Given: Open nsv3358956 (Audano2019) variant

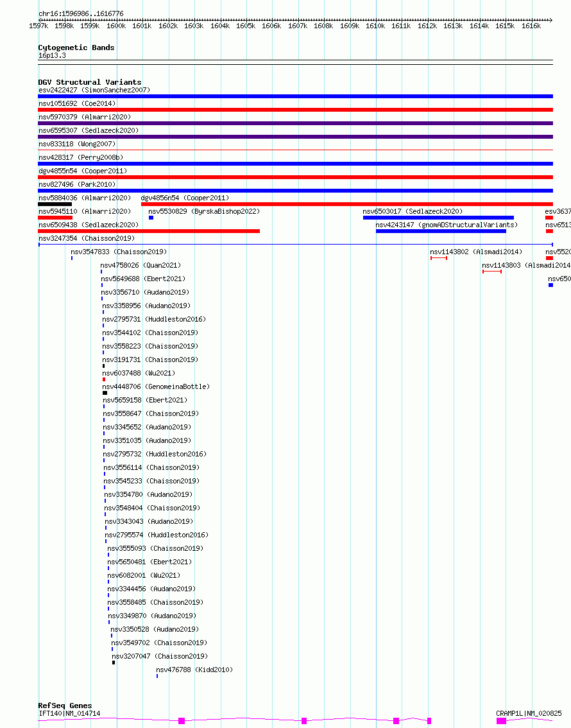Looking at the screenshot, I should [x=146, y=306].
